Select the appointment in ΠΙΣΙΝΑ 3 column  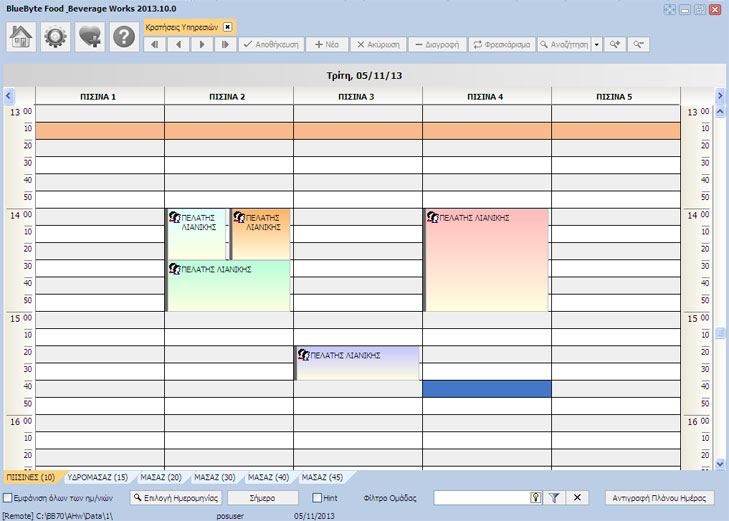[x=357, y=364]
